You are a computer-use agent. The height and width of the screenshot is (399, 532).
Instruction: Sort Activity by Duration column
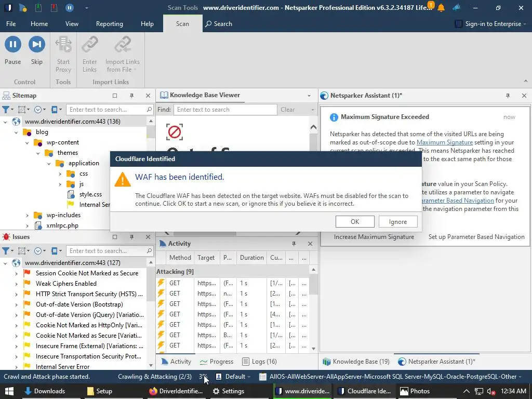click(252, 258)
